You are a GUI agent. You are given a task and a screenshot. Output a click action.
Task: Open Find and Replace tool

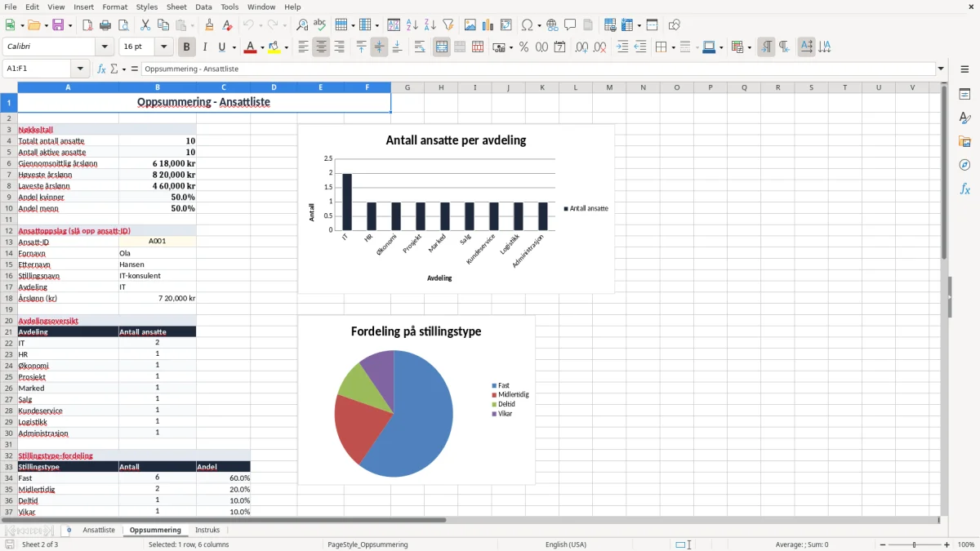click(302, 25)
